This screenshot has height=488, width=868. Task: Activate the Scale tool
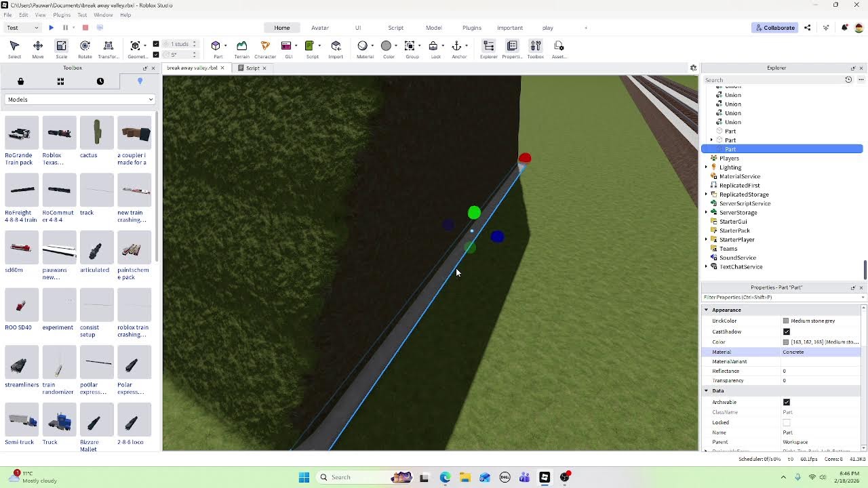point(61,49)
